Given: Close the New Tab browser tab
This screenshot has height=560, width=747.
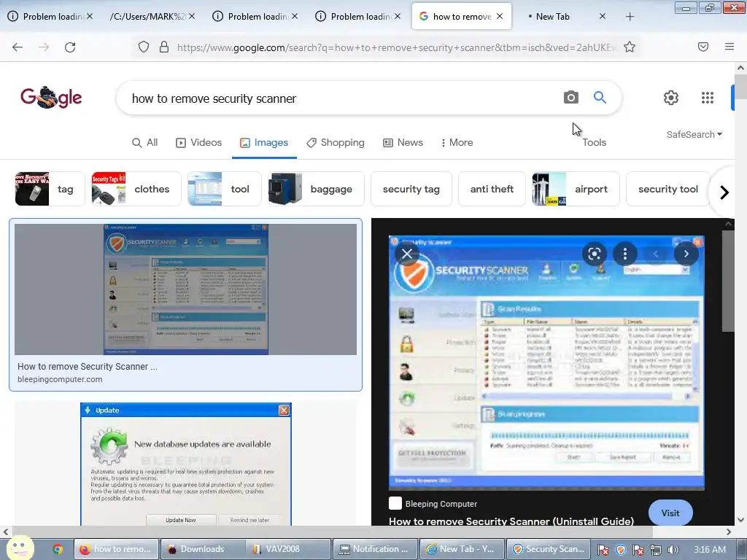Looking at the screenshot, I should [602, 16].
